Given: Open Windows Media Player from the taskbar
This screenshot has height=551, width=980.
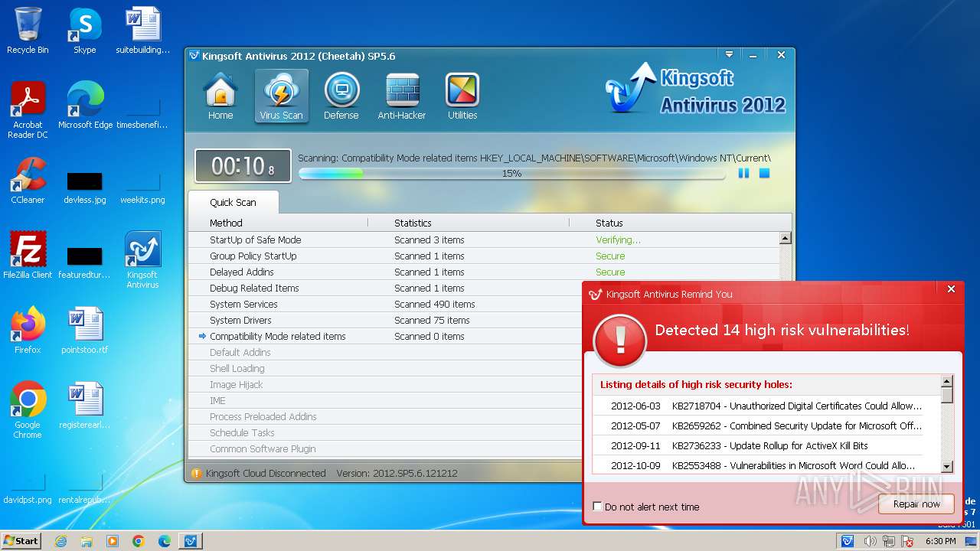Looking at the screenshot, I should 113,541.
